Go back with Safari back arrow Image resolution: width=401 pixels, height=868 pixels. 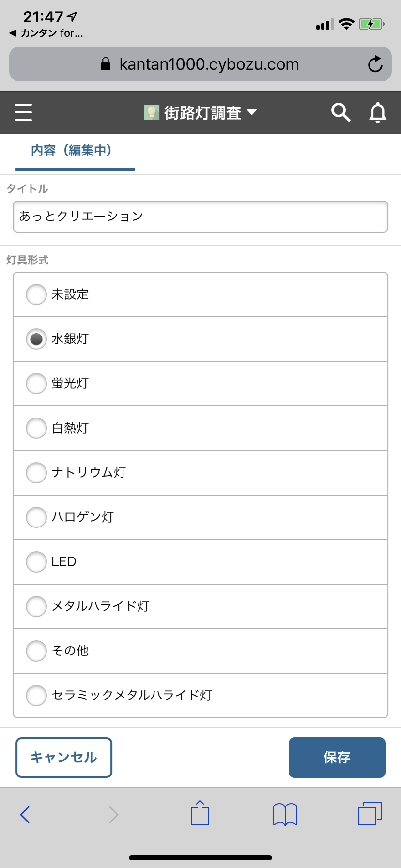(x=25, y=814)
